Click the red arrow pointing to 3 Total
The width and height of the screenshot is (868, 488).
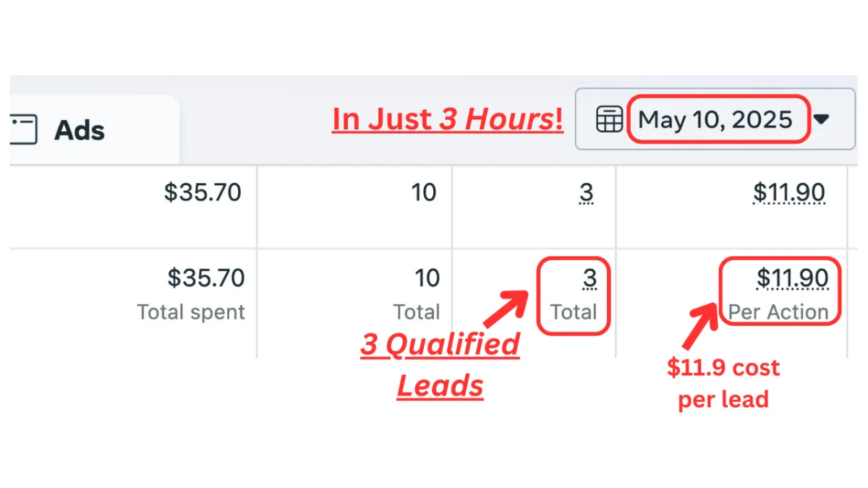tap(506, 308)
